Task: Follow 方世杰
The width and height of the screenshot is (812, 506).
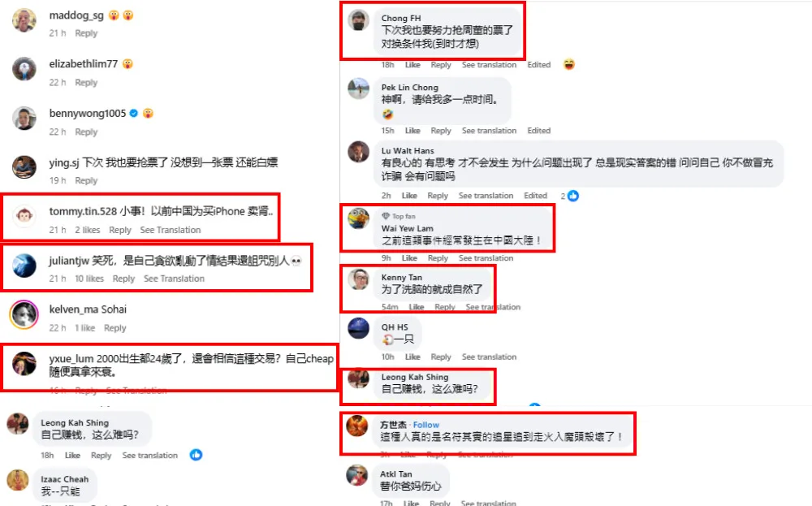Action: coord(425,425)
